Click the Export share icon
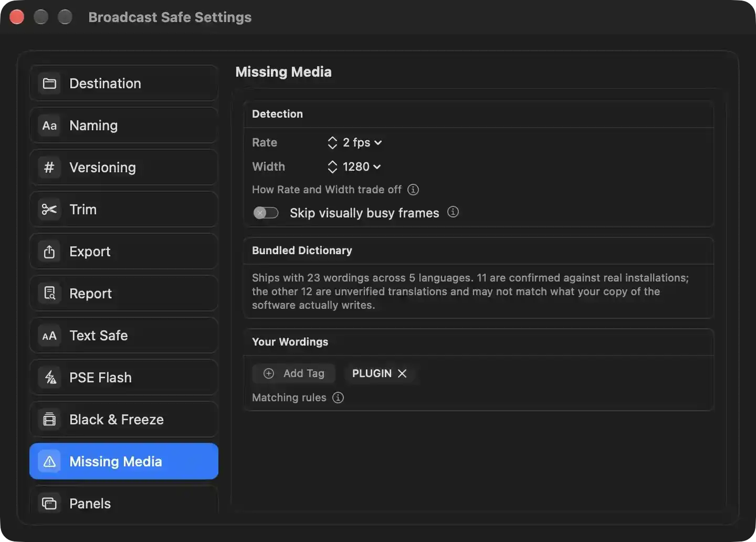The width and height of the screenshot is (756, 542). click(x=49, y=252)
